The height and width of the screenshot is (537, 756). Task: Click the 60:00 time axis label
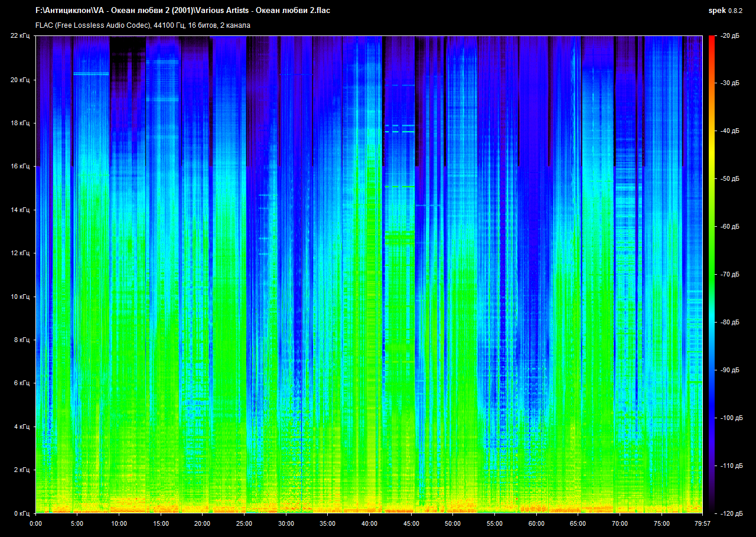(x=536, y=523)
